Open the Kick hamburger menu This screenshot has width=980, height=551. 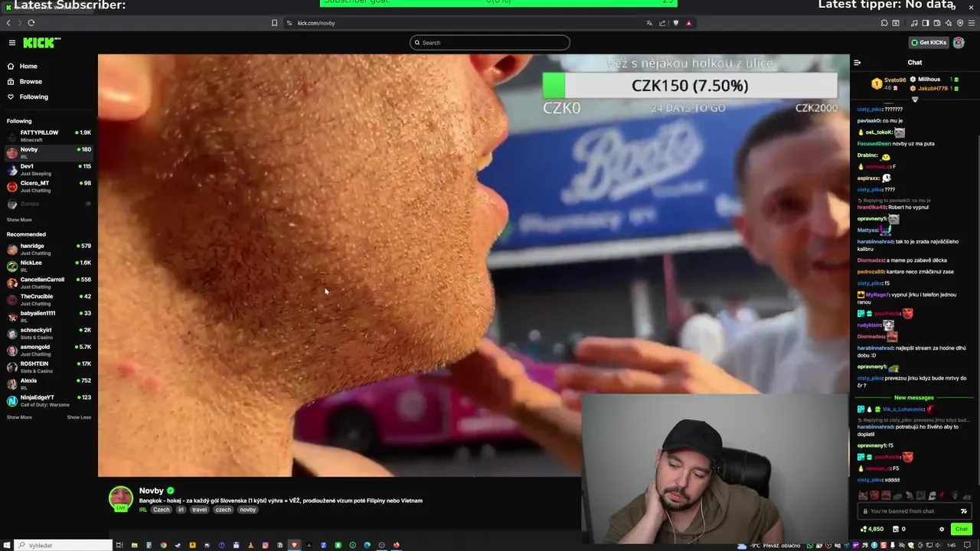pos(12,43)
